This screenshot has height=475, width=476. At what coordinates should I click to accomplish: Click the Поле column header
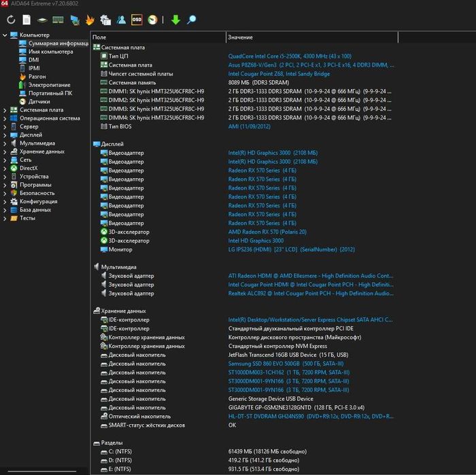tap(158, 37)
